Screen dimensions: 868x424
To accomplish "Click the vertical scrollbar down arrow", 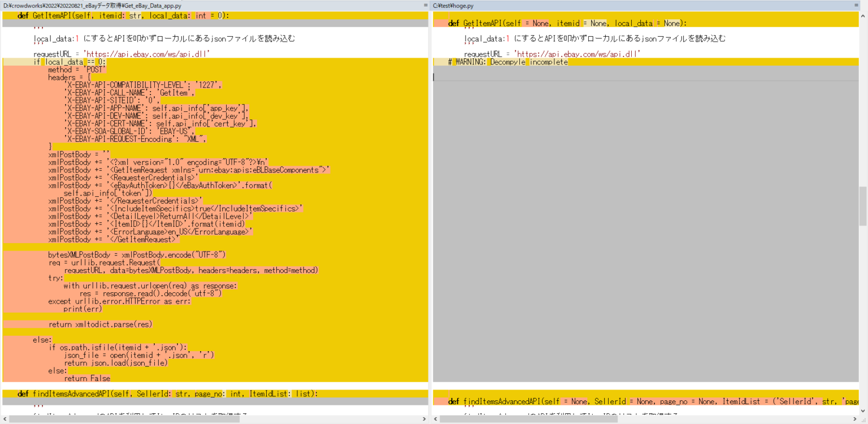I will point(863,410).
